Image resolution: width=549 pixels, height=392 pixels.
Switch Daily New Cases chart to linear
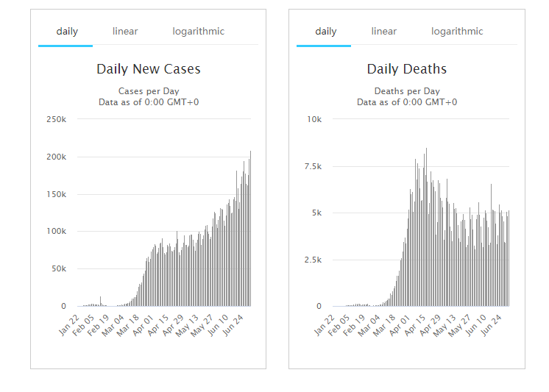tap(125, 32)
